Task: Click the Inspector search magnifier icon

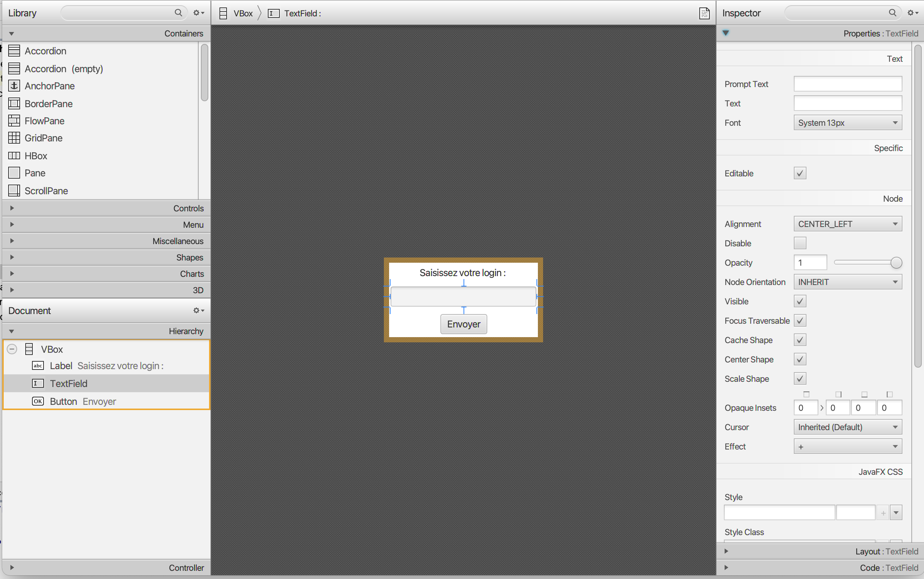Action: tap(892, 13)
